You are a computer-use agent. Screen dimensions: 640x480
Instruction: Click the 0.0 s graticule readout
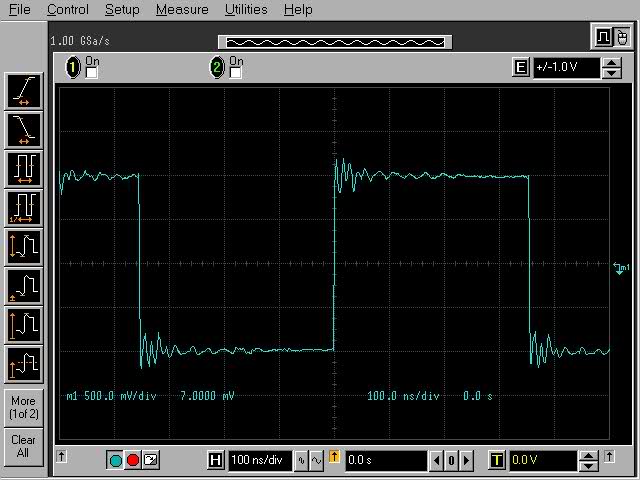478,396
